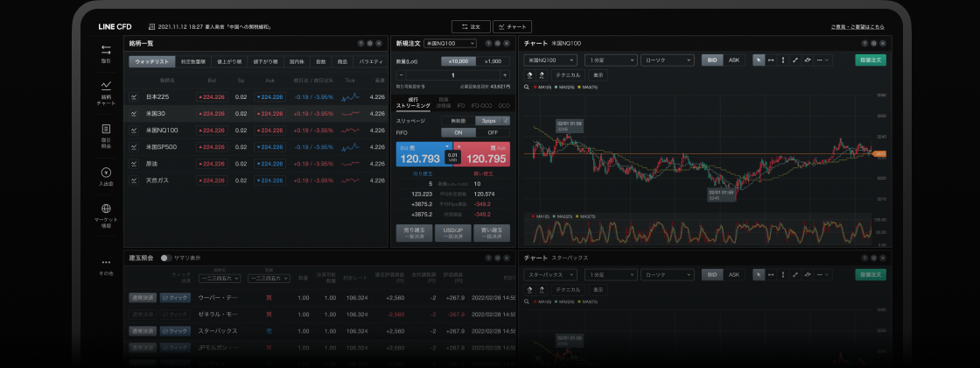Open chart icon for 米国NQ100 row
980x368 pixels.
(x=134, y=131)
